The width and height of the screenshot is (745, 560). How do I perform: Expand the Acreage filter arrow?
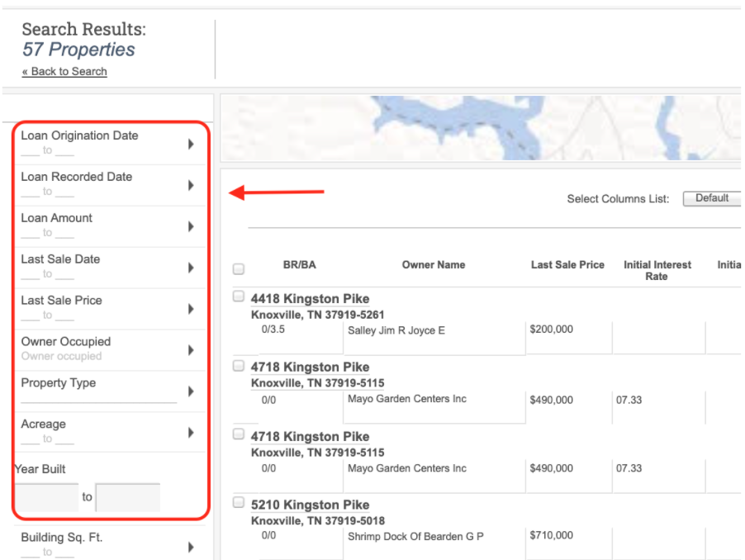[x=191, y=432]
